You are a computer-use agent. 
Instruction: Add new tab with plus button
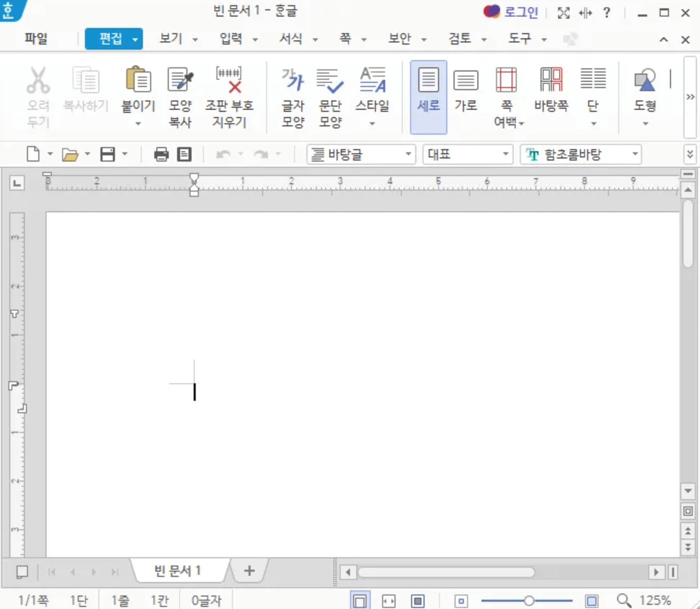[250, 571]
